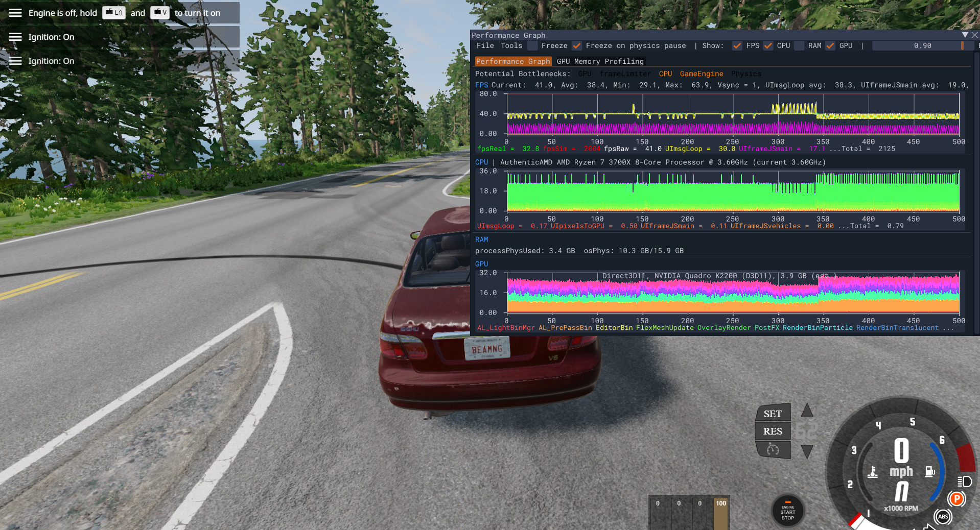
Task: Click 'FlexMeshUpdate' legend entry
Action: 665,328
